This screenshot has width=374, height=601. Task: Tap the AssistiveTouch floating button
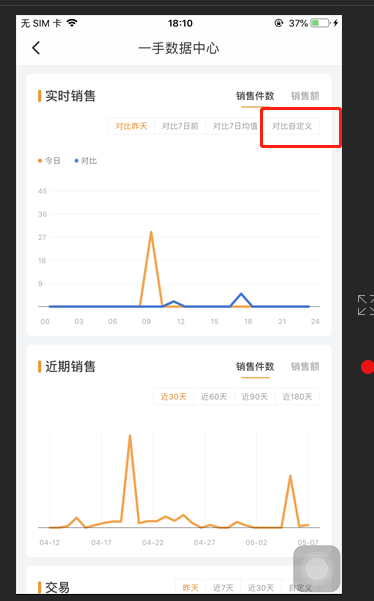coord(317,569)
